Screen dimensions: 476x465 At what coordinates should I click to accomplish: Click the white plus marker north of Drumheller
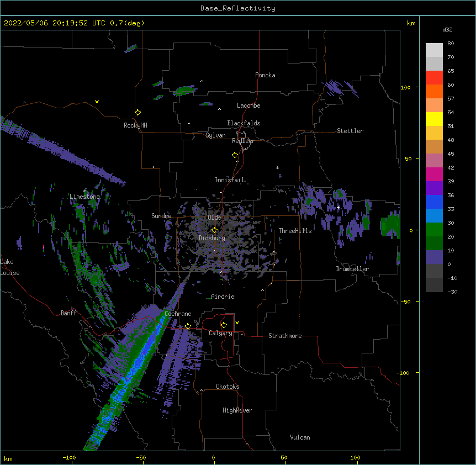338,207
